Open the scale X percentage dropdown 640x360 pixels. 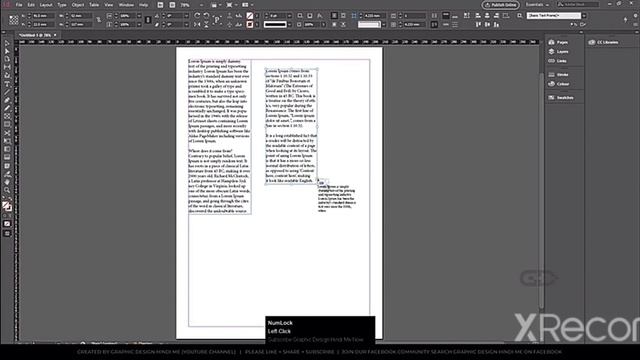click(139, 16)
